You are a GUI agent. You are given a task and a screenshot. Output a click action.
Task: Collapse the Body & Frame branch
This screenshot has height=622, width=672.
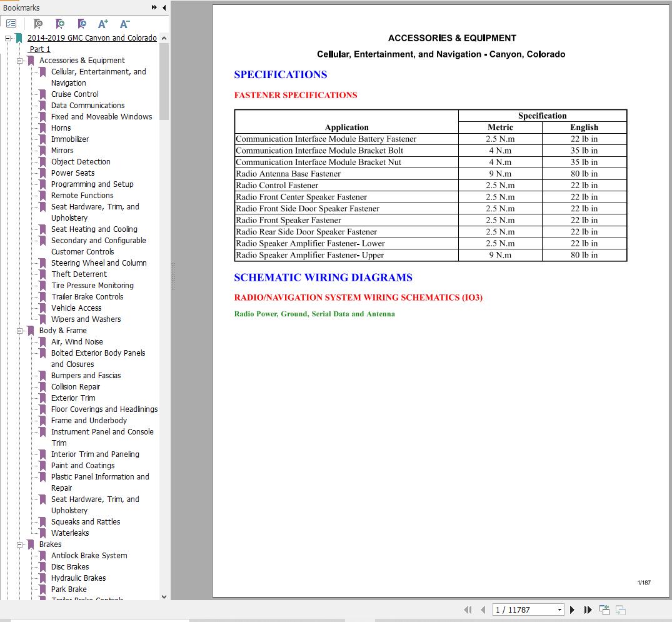(x=19, y=331)
